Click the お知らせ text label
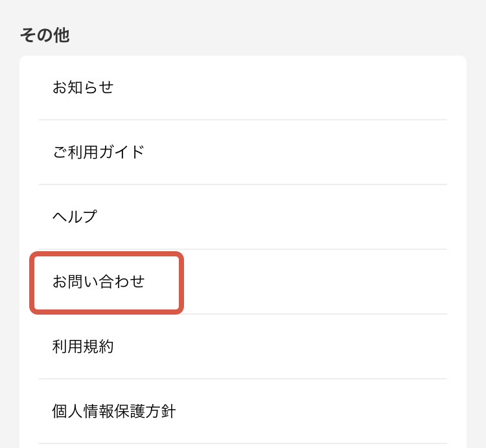This screenshot has width=486, height=448. click(x=83, y=87)
